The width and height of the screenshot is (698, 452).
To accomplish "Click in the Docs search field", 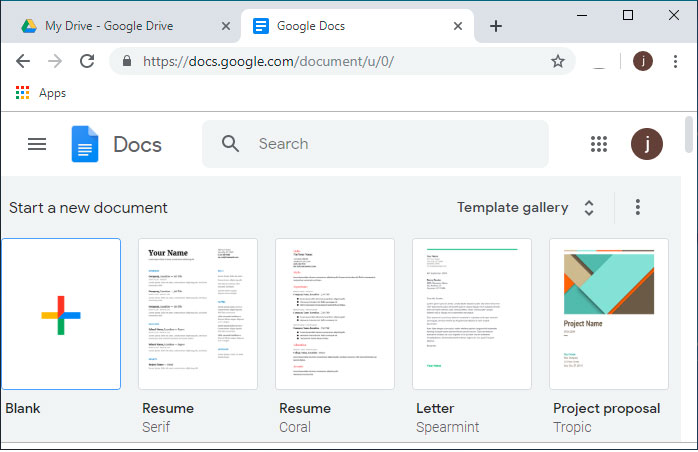I will 375,144.
